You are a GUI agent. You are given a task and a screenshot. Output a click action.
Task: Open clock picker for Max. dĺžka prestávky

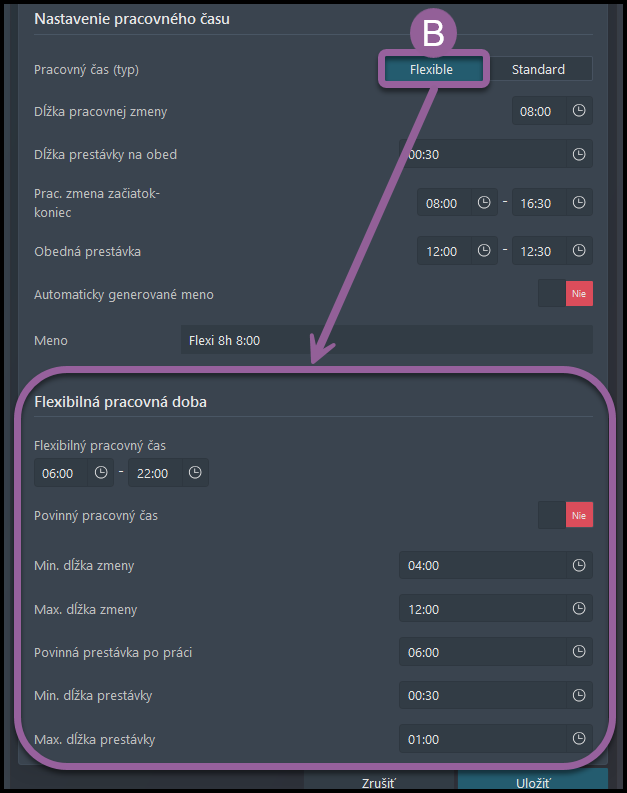(579, 738)
